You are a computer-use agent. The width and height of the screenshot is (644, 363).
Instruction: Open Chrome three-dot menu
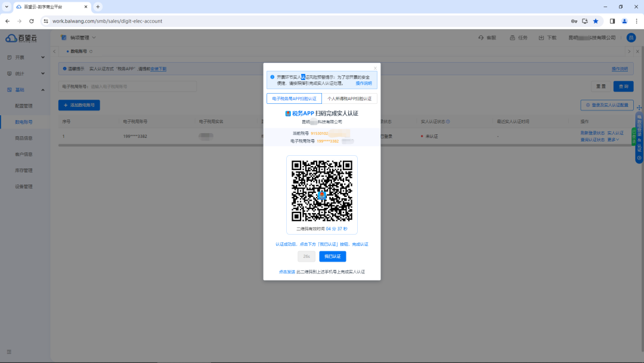click(637, 21)
